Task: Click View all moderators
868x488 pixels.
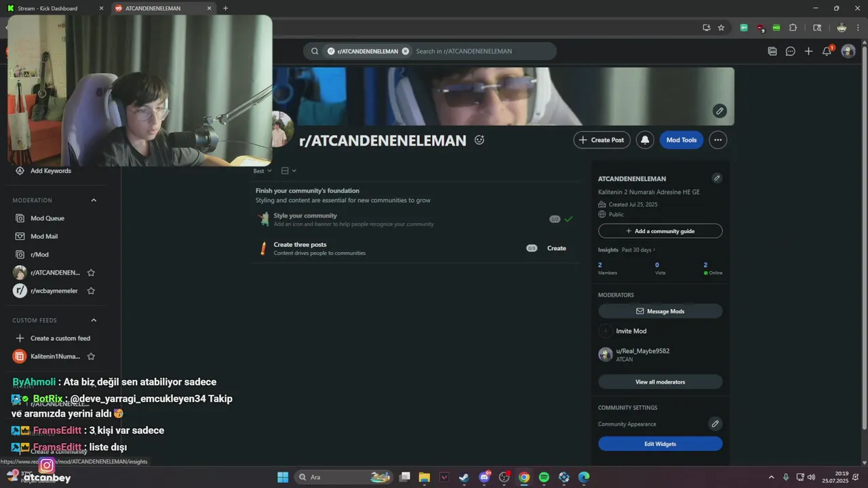Action: point(660,382)
